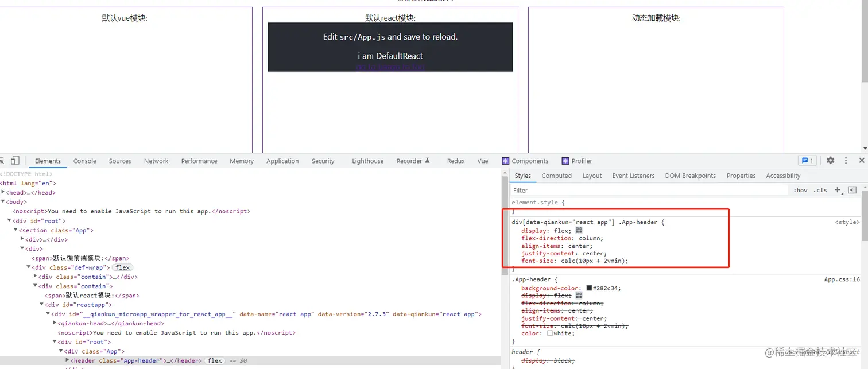Image resolution: width=868 pixels, height=369 pixels.
Task: Toggle the device toolbar icon
Action: coord(15,161)
